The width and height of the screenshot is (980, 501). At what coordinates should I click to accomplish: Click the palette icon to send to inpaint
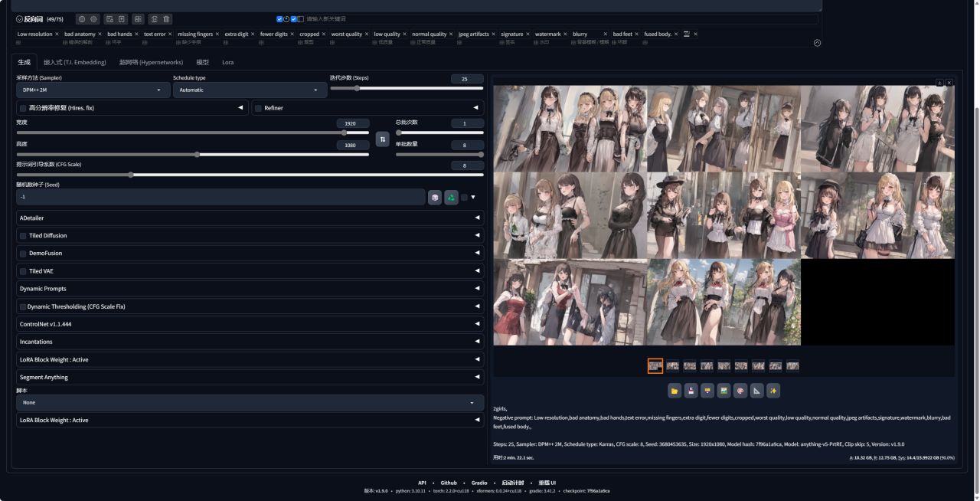(x=740, y=391)
